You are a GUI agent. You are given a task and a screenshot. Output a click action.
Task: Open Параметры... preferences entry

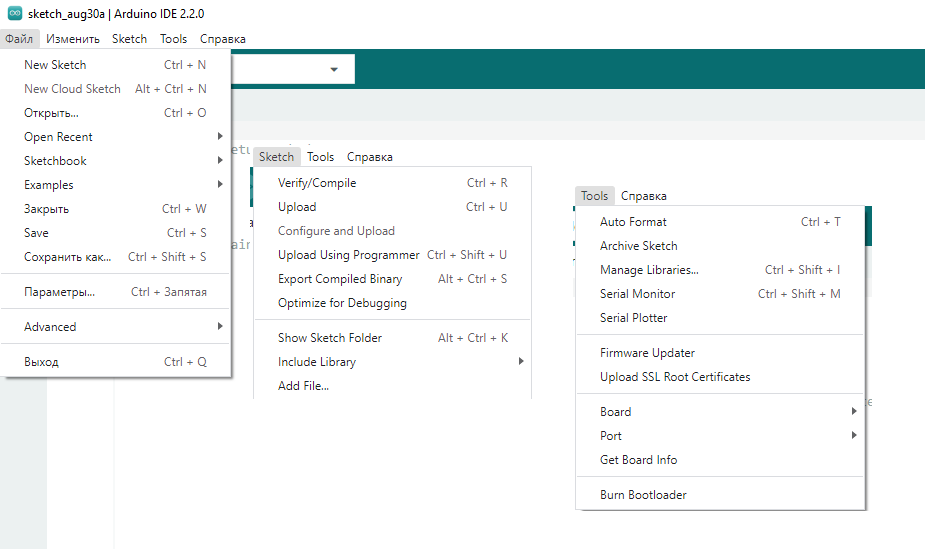tap(116, 291)
